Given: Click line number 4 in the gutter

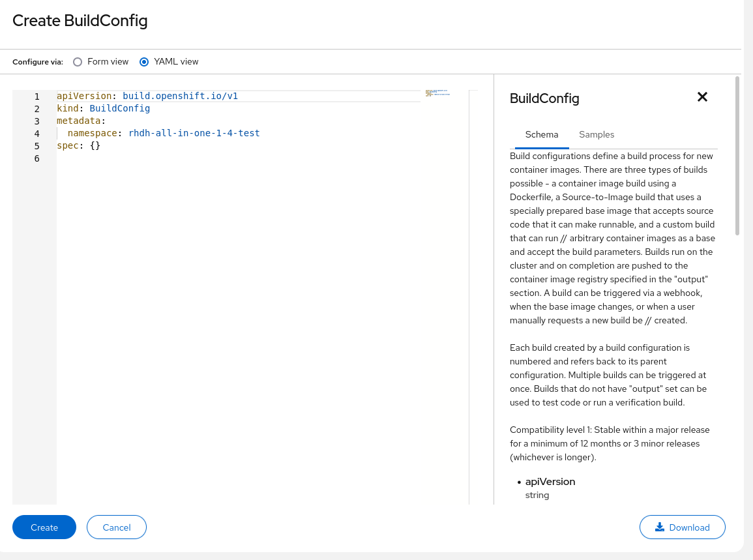Looking at the screenshot, I should (37, 134).
